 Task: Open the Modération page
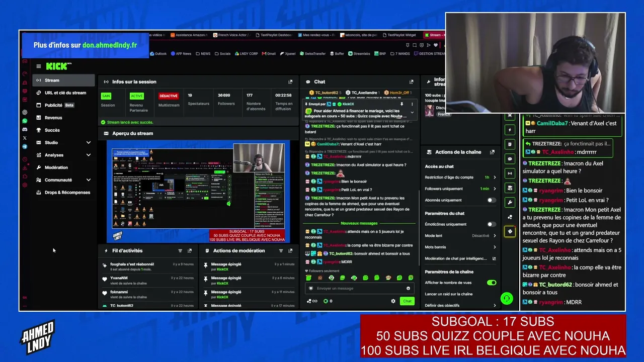[x=63, y=167]
